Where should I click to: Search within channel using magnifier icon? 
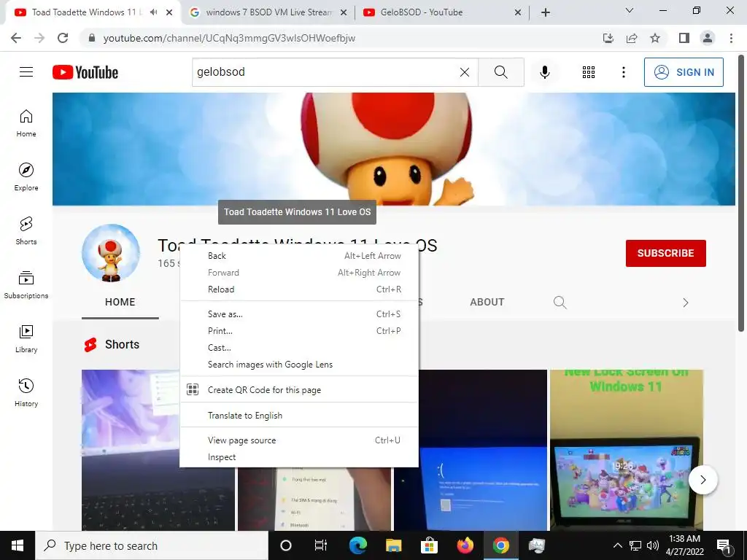[560, 303]
